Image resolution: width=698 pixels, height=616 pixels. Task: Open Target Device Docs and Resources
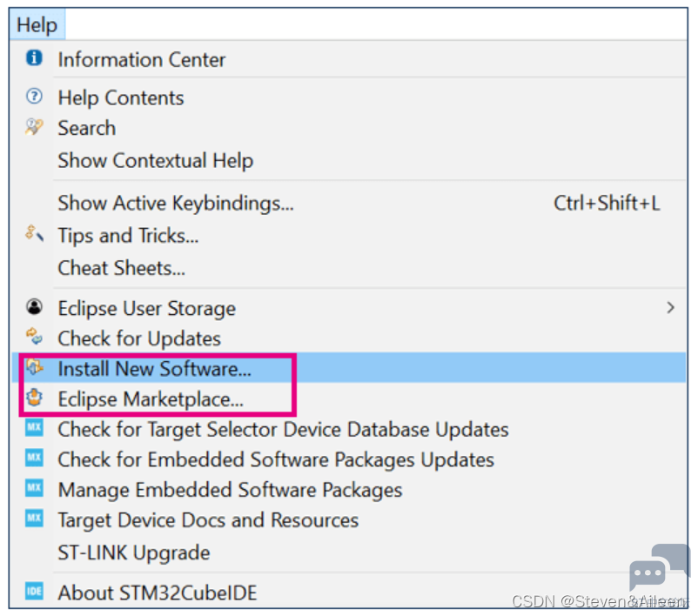coord(207,520)
